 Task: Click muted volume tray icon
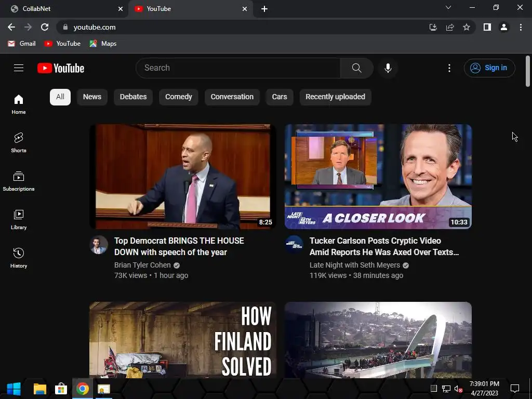458,389
